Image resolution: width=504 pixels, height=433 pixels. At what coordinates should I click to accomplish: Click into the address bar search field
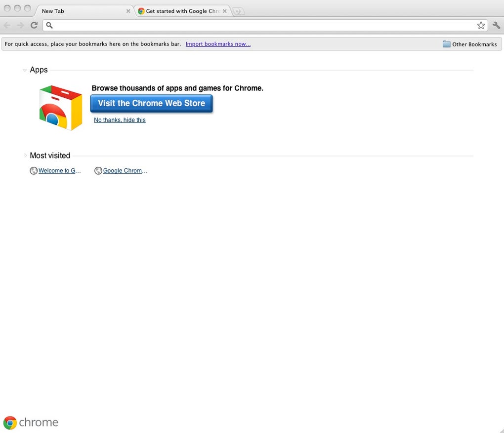click(x=265, y=25)
